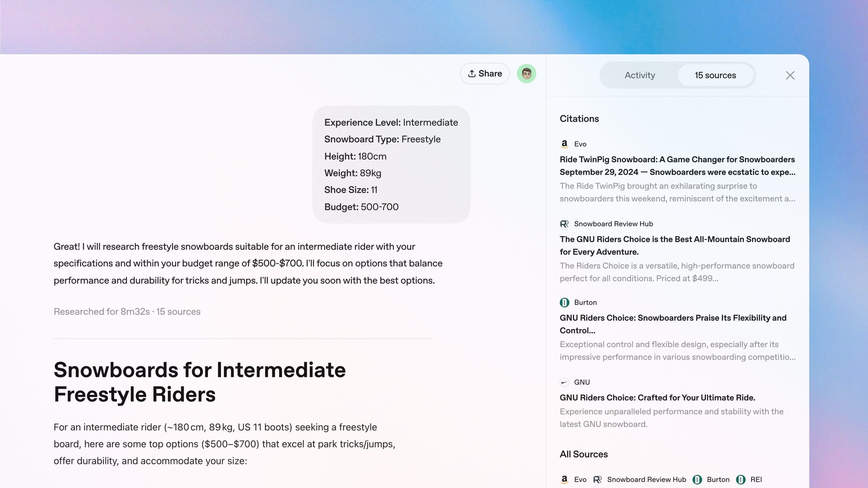Open the Burton GNU Riders Choice flexibility article
Image resolution: width=868 pixels, height=488 pixels.
click(673, 324)
